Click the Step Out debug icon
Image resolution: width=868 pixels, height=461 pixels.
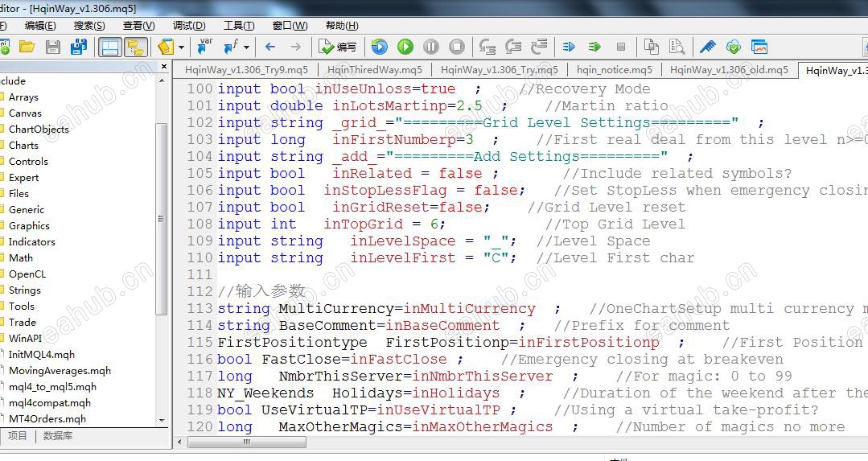pyautogui.click(x=539, y=47)
